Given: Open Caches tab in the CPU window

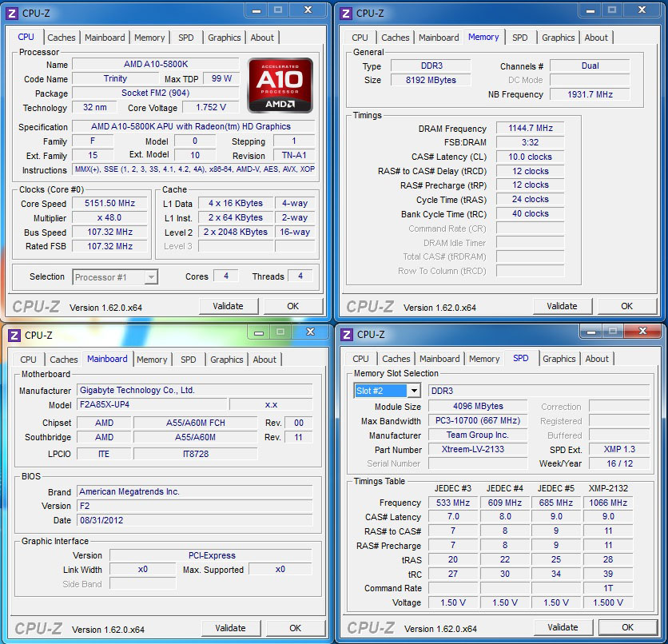Looking at the screenshot, I should tap(62, 38).
